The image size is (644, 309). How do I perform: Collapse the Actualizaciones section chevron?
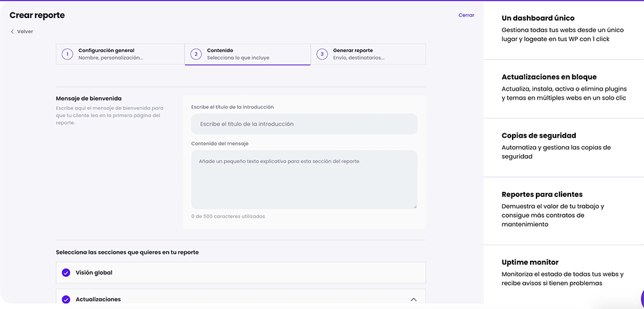pos(413,299)
